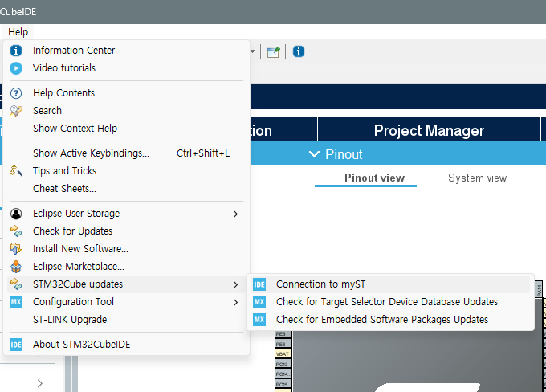Click the IDE icon beside Connection to myST
Viewport: 546px width, 392px height.
pos(259,284)
